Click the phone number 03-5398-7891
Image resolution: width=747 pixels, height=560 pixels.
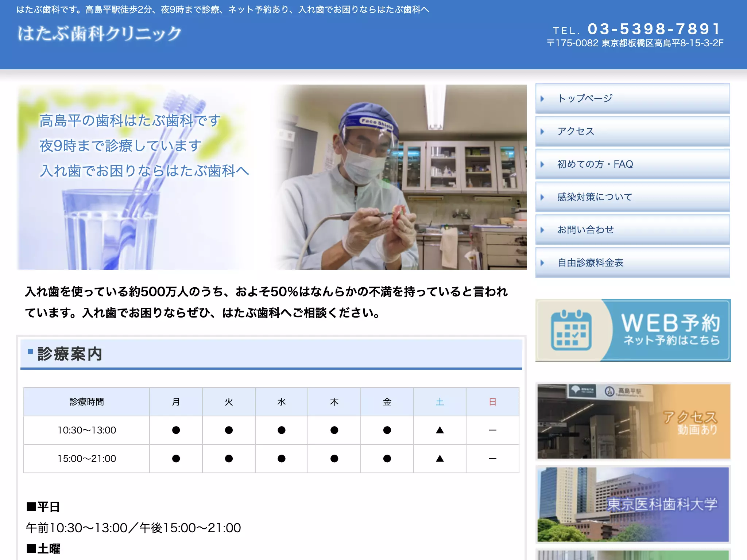point(654,29)
